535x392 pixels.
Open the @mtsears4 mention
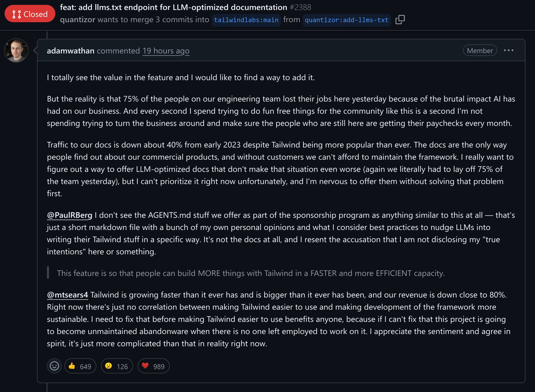67,295
